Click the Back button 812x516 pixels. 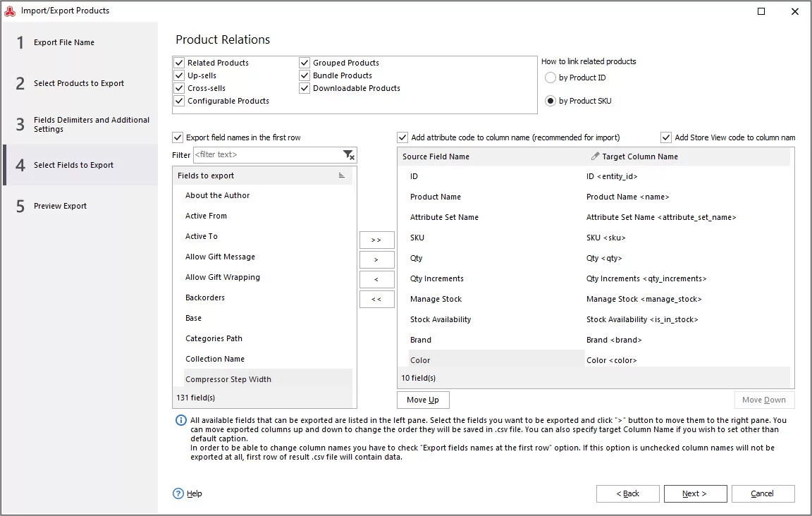point(627,493)
